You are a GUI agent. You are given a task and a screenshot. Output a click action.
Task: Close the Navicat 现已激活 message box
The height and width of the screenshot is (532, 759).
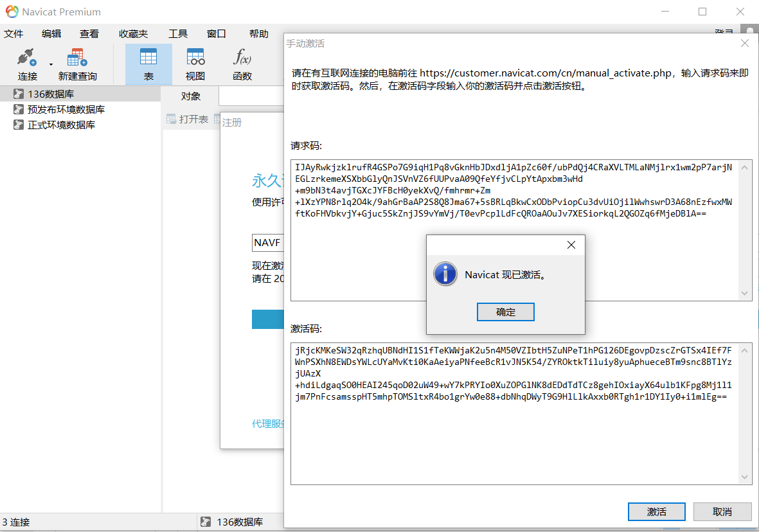(571, 245)
